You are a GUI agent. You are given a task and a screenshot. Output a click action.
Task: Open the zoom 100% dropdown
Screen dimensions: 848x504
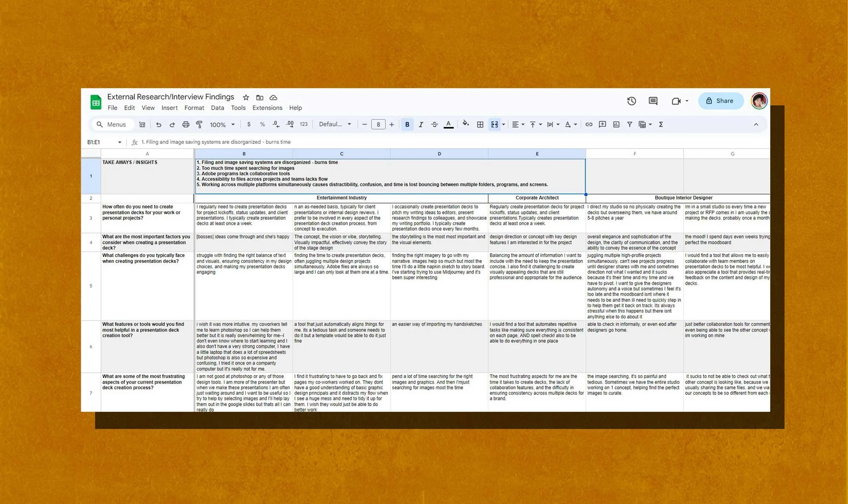(222, 125)
